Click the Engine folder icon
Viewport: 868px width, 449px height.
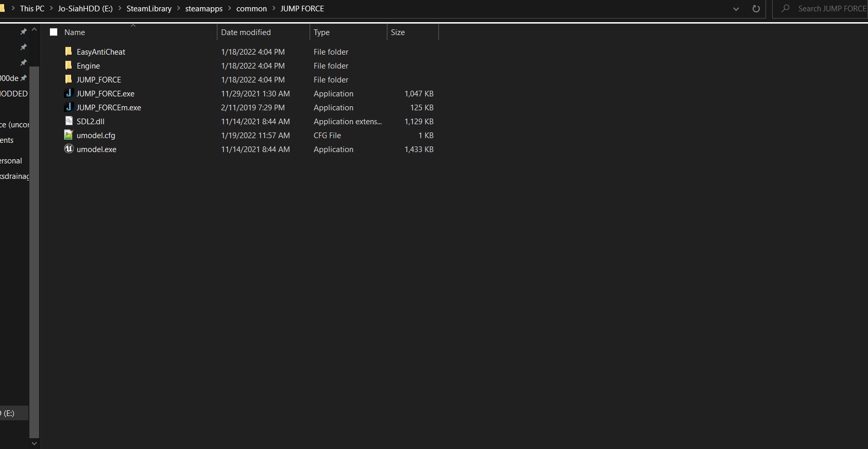click(69, 65)
